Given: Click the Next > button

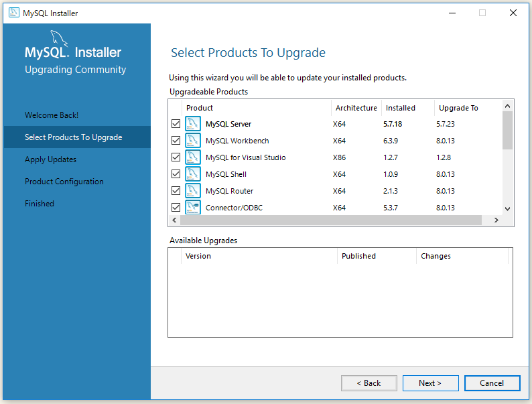Looking at the screenshot, I should [430, 383].
